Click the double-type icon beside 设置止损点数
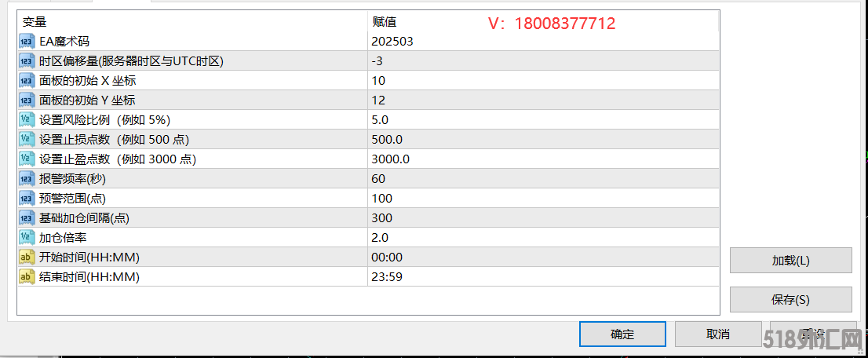 (x=27, y=139)
